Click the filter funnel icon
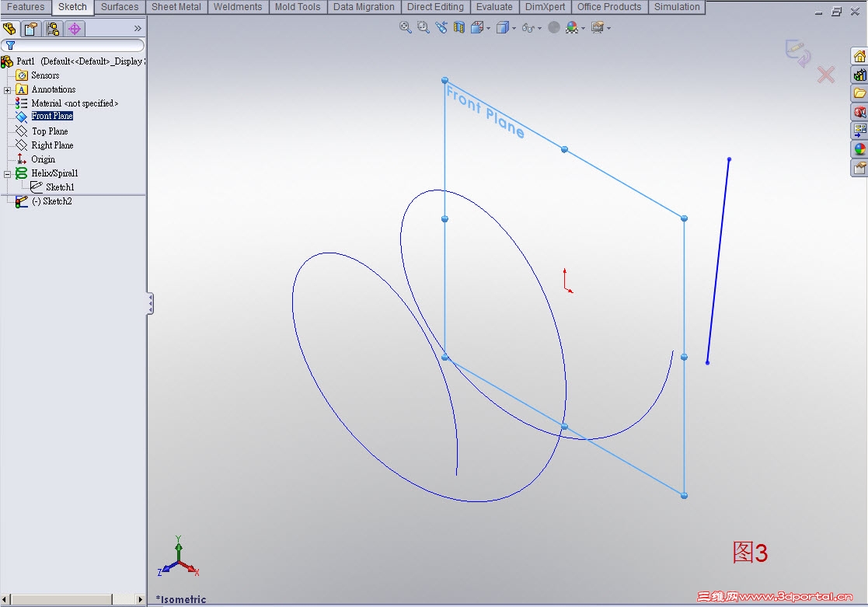Viewport: 868px width, 607px height. (10, 45)
